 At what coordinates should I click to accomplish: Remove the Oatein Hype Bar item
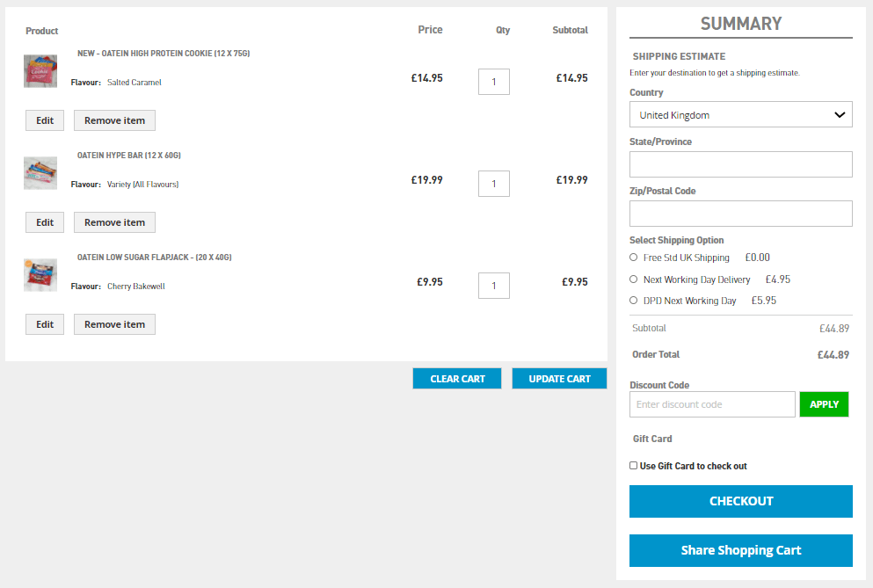[114, 222]
